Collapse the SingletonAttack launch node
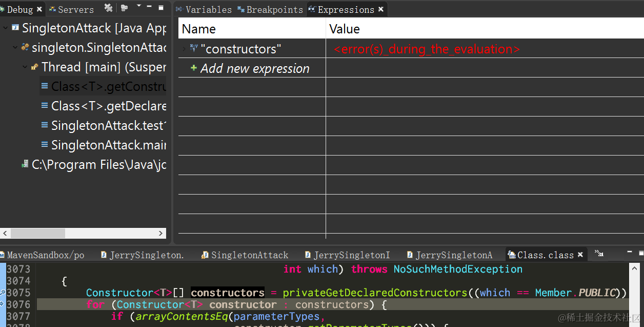 [x=5, y=28]
